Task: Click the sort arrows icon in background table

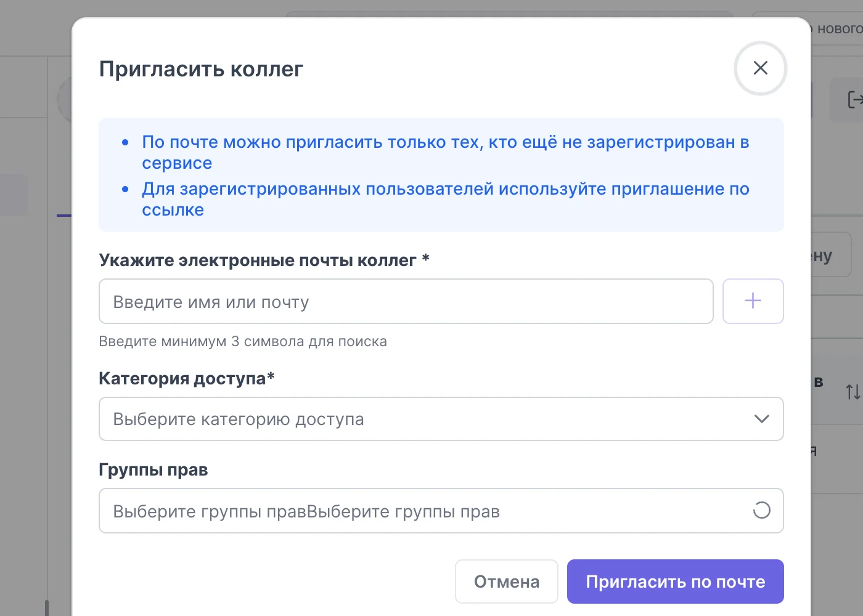Action: point(853,392)
